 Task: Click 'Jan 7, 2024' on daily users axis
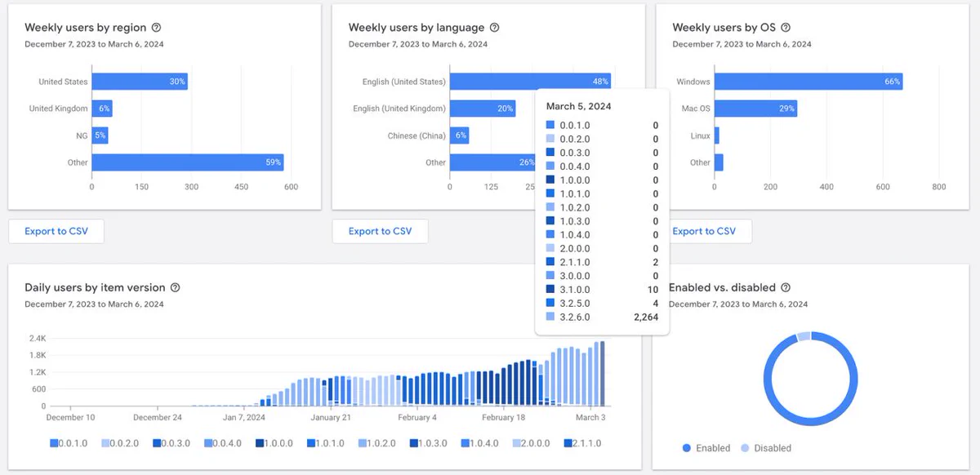[x=244, y=417]
